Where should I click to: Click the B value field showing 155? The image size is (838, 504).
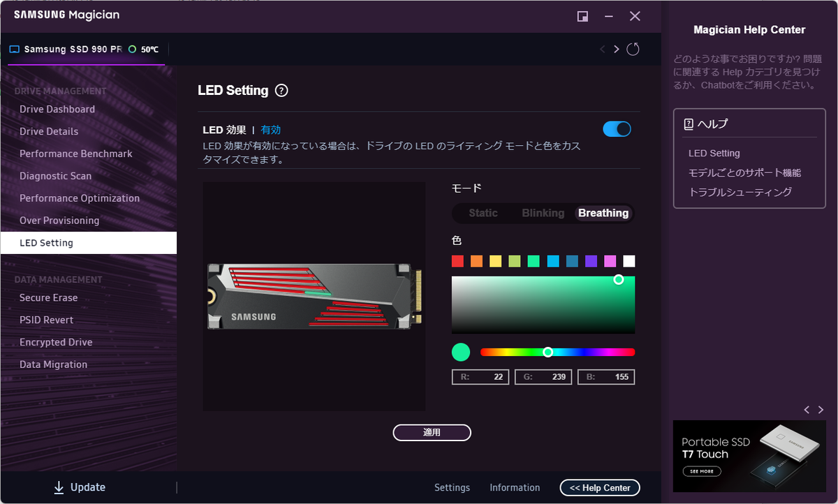tap(606, 377)
